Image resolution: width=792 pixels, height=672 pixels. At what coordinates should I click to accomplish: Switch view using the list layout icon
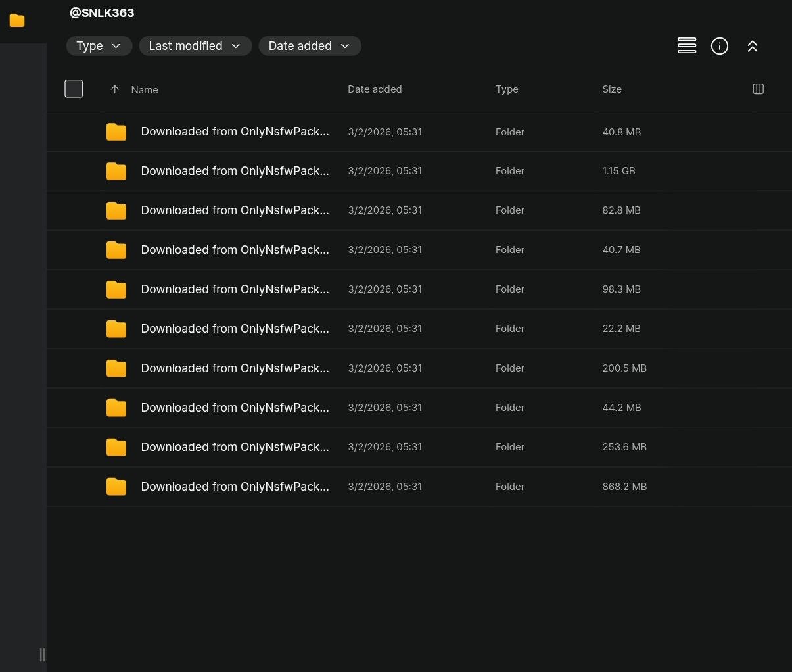click(x=686, y=46)
